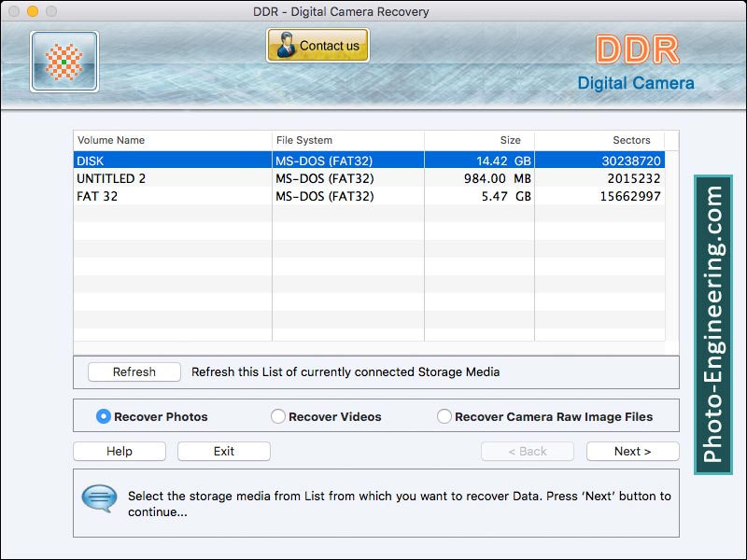Choose Recover Camera Raw Image Files
This screenshot has width=747, height=560.
click(444, 416)
